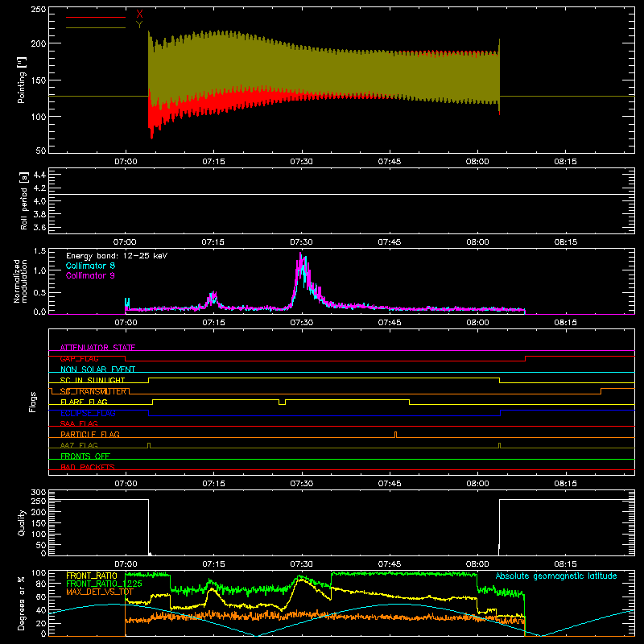Click the 07:15 label under the Pointing plot
This screenshot has width=644, height=644.
[213, 162]
